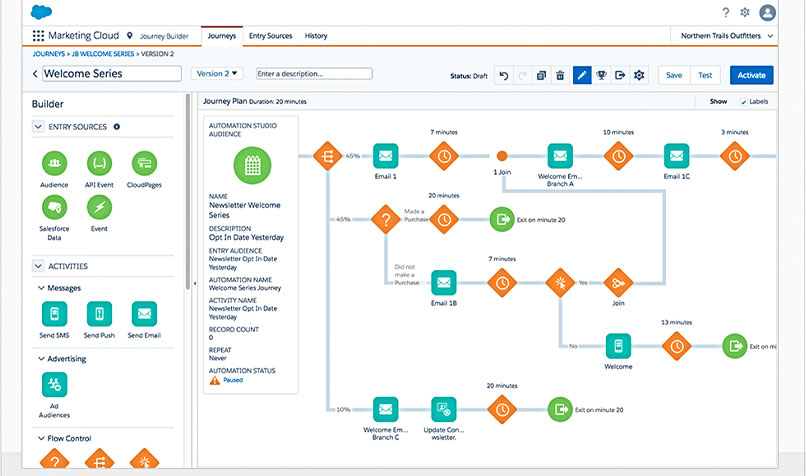Select the Audience entry source icon
806x476 pixels.
click(54, 163)
